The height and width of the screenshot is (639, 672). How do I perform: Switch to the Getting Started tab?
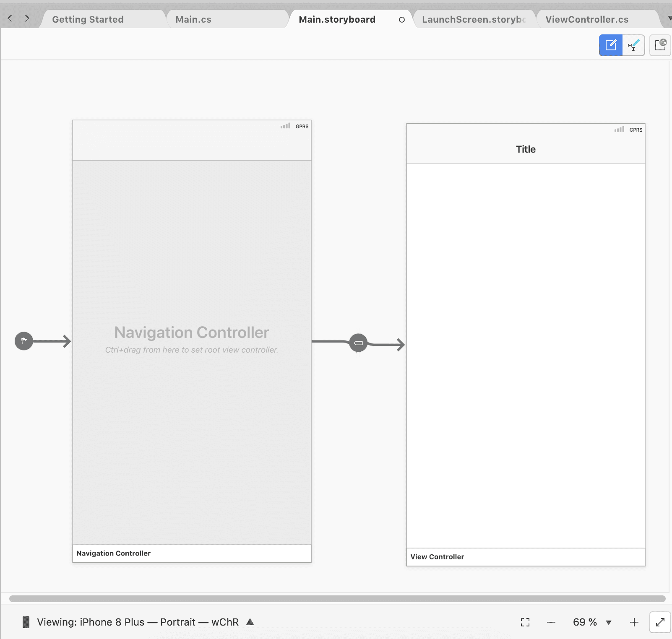click(88, 19)
